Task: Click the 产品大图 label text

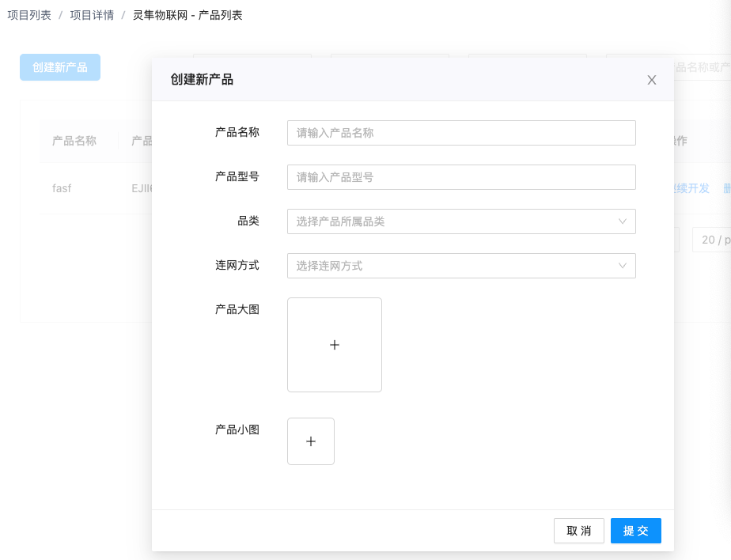Action: pyautogui.click(x=237, y=309)
